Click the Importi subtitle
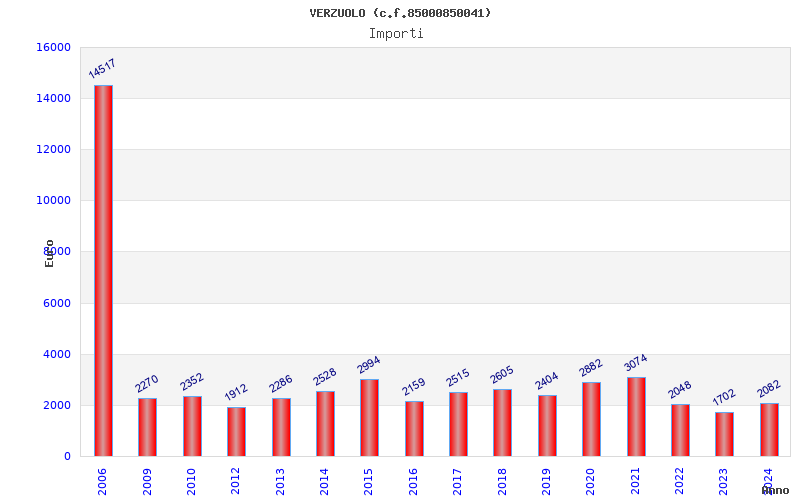The image size is (800, 500). [x=396, y=34]
